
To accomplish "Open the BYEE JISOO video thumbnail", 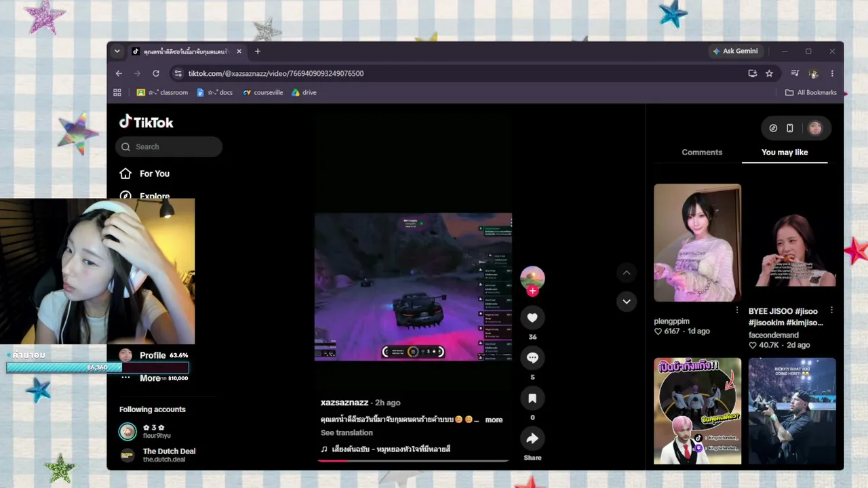I will coord(792,243).
